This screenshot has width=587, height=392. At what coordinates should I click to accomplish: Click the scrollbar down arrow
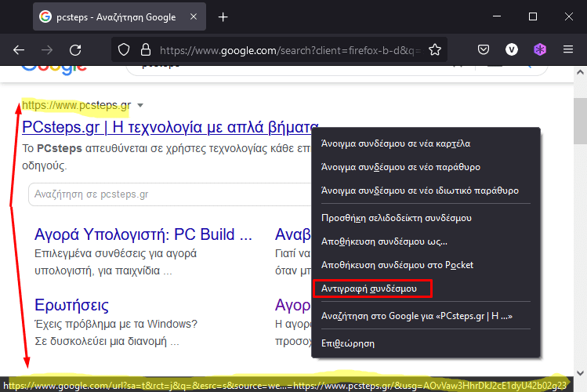(580, 373)
